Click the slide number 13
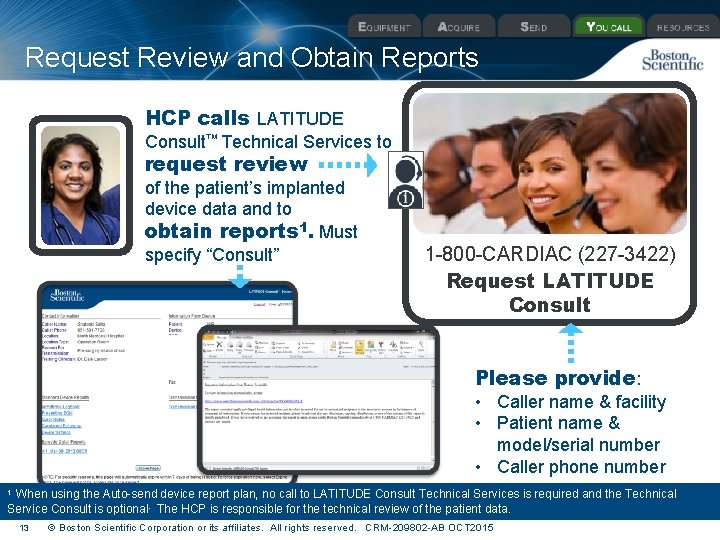Viewport: 720px width, 540px height. [24, 528]
